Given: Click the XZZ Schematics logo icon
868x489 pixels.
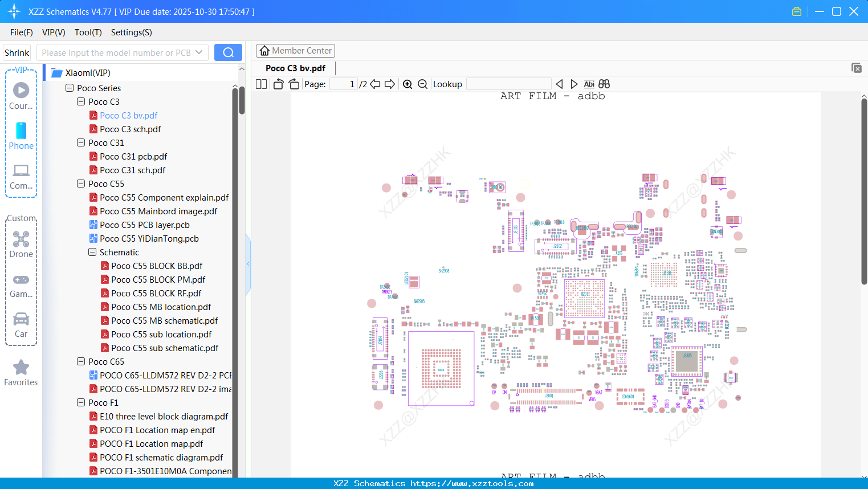Looking at the screenshot, I should (14, 11).
